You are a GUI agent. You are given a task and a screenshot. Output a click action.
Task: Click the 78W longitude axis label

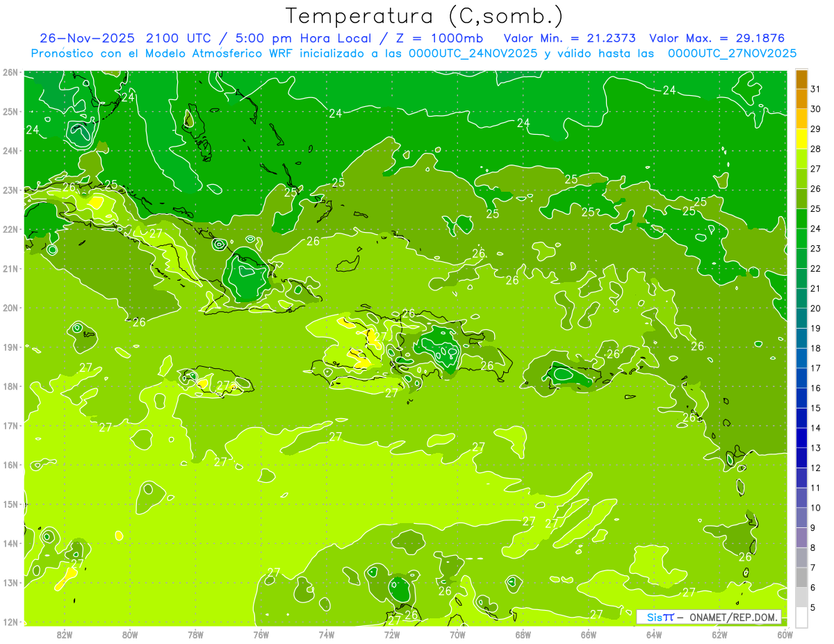pyautogui.click(x=195, y=634)
